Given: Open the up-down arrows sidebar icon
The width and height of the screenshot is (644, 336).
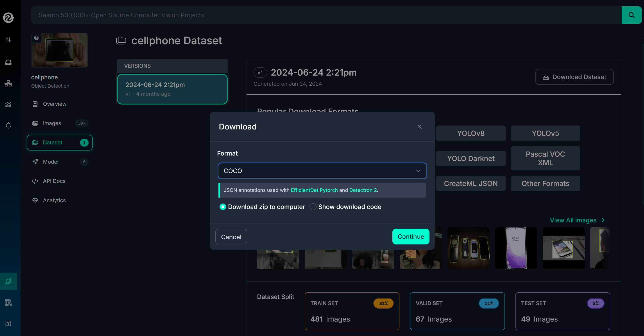Looking at the screenshot, I should (x=8, y=40).
